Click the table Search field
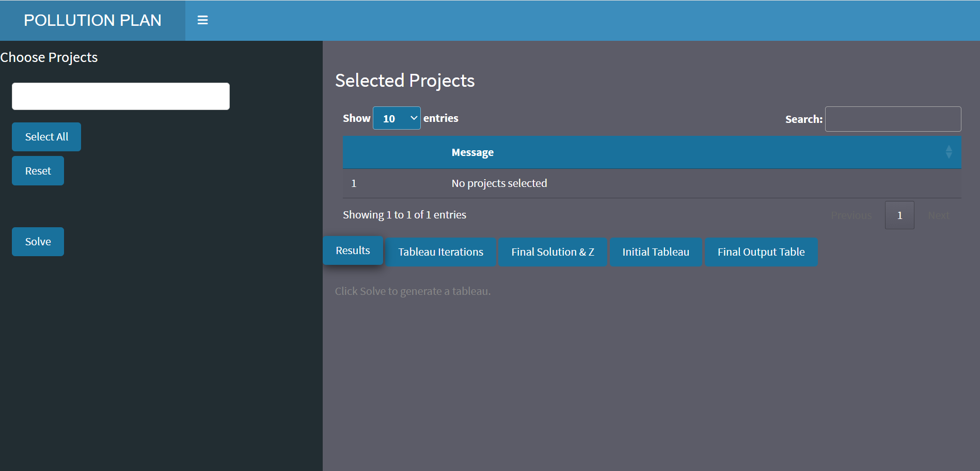980x471 pixels. 893,119
